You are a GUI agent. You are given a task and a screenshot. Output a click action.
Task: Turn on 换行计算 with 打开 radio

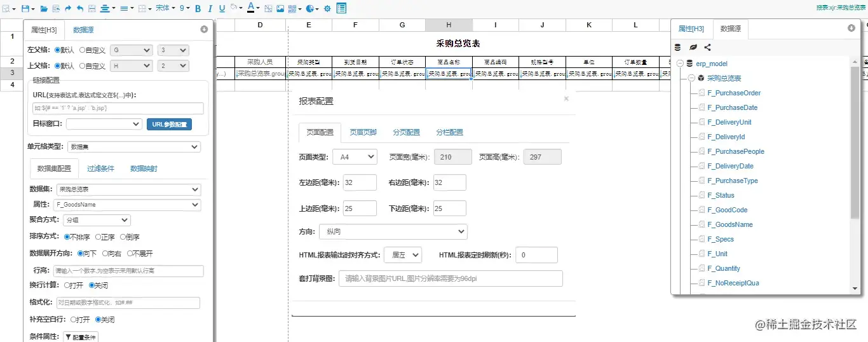67,285
